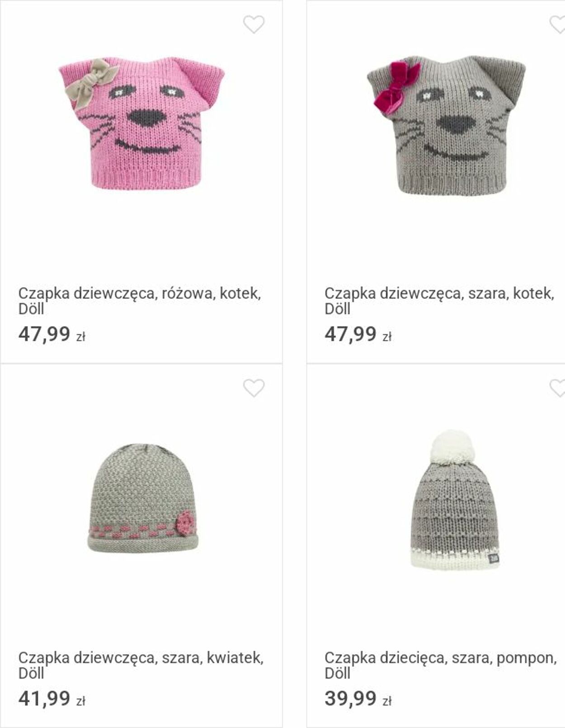Viewport: 565px width, 728px height.
Task: Favorite the pink cat hat with heart icon
Action: [254, 24]
